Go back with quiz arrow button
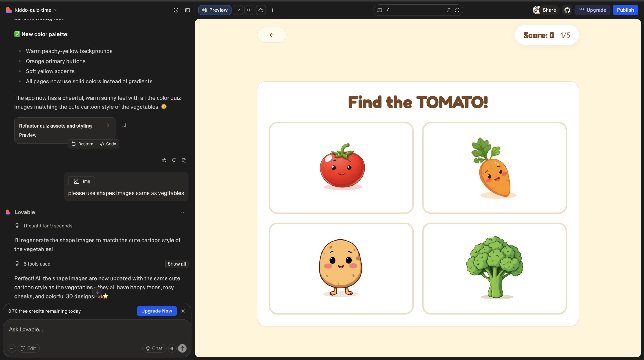 coord(272,35)
